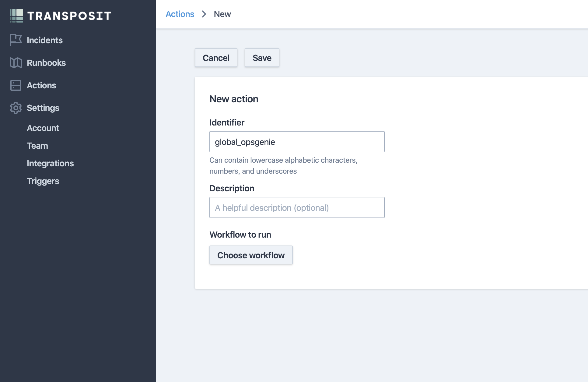Click the Runbooks book icon
588x382 pixels.
pyautogui.click(x=16, y=63)
